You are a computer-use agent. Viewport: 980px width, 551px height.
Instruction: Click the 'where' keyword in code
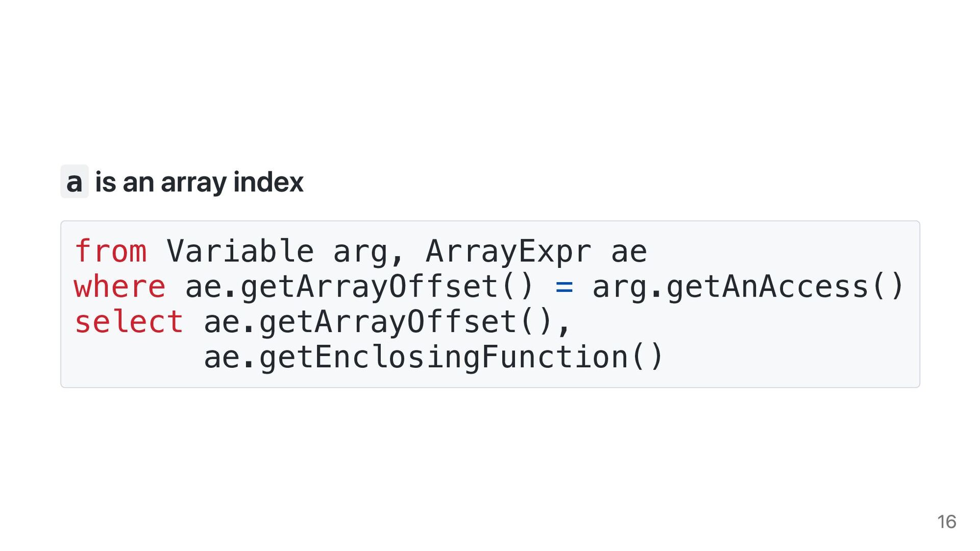pos(120,286)
